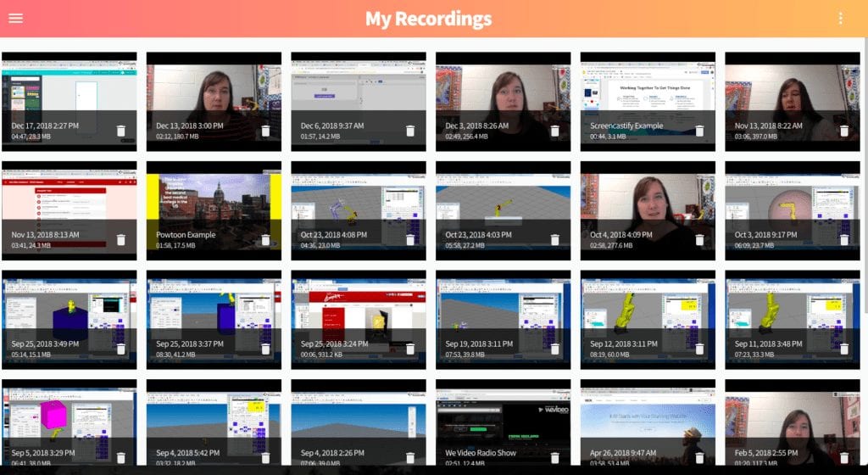Open the Apr 26, 2018 9:47 AM recording
Screen dimensions: 868x475
click(648, 422)
